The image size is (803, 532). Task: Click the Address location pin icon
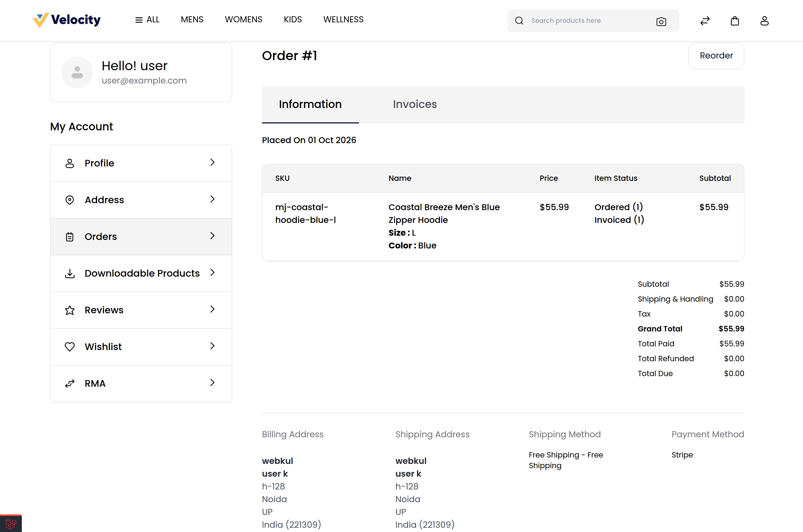(x=69, y=200)
